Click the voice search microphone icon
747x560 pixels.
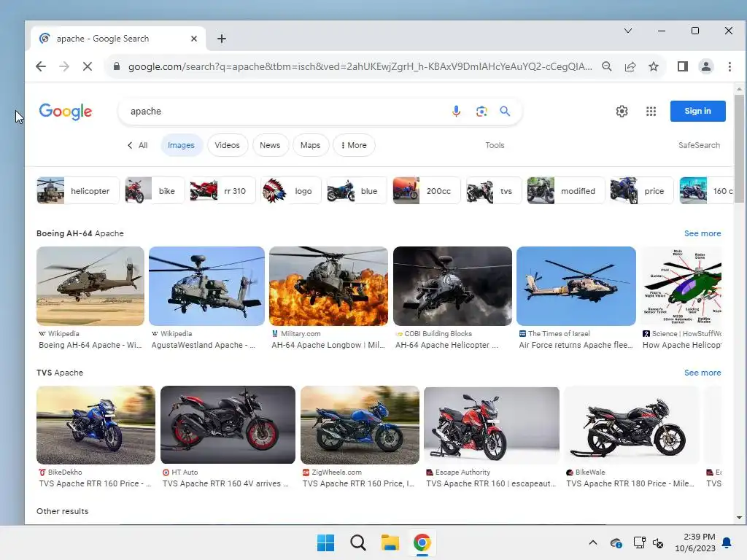[456, 111]
